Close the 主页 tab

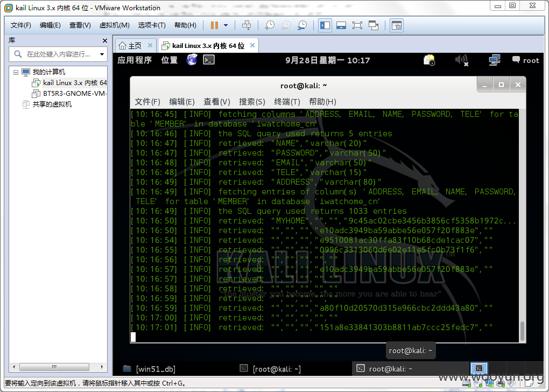[150, 46]
